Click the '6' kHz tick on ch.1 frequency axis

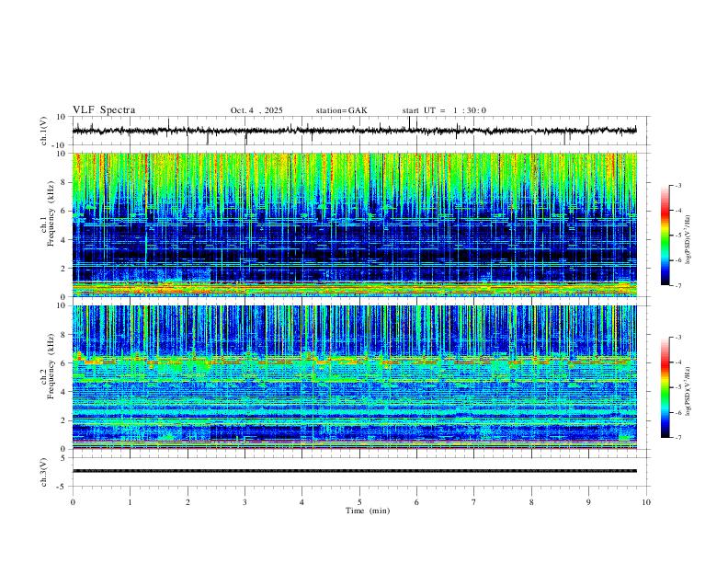63,211
